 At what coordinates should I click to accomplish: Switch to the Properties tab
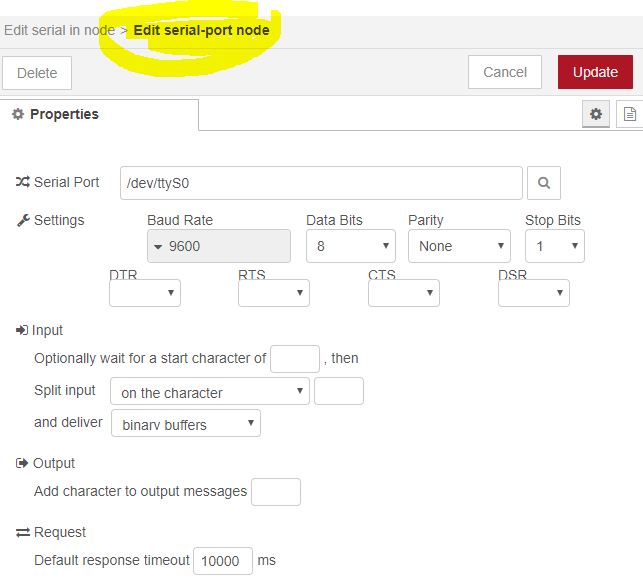tap(56, 114)
